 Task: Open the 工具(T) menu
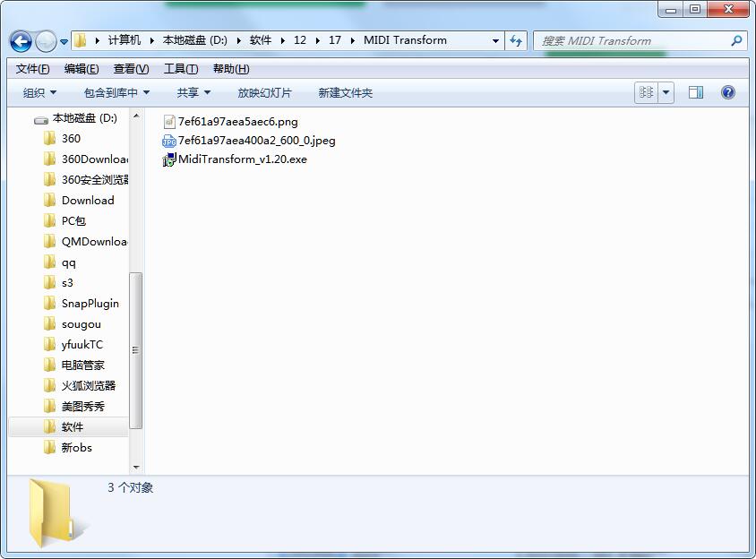coord(181,69)
